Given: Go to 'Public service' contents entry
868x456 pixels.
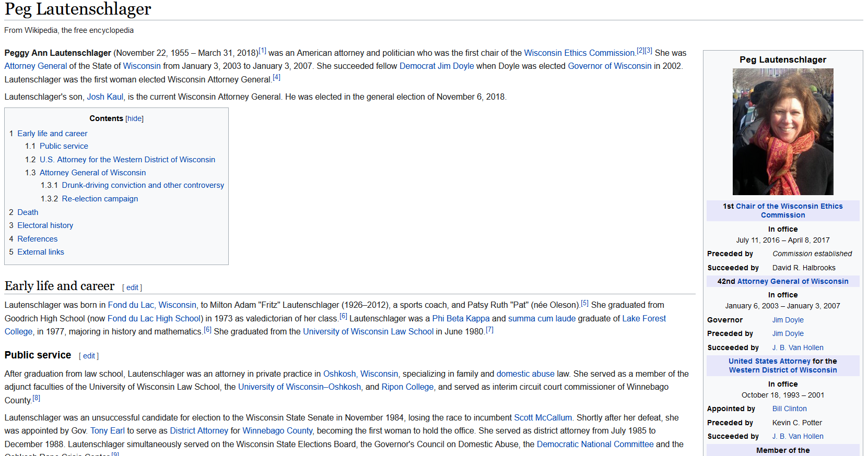Looking at the screenshot, I should coord(64,146).
